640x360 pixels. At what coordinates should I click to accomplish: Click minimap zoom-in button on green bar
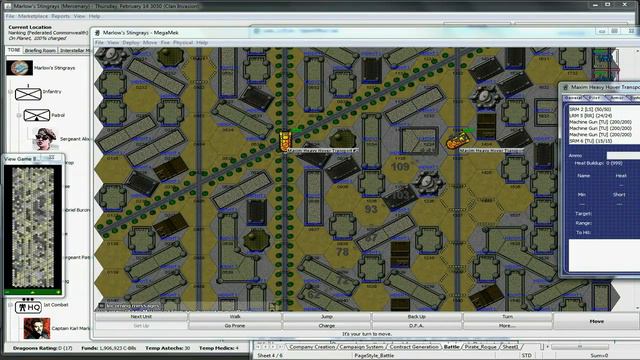pyautogui.click(x=58, y=292)
